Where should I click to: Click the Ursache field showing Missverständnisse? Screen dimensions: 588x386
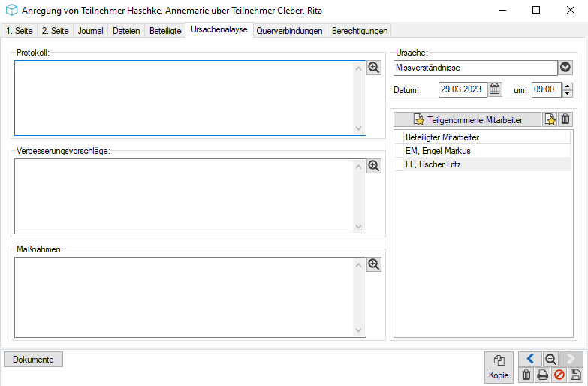(x=475, y=68)
